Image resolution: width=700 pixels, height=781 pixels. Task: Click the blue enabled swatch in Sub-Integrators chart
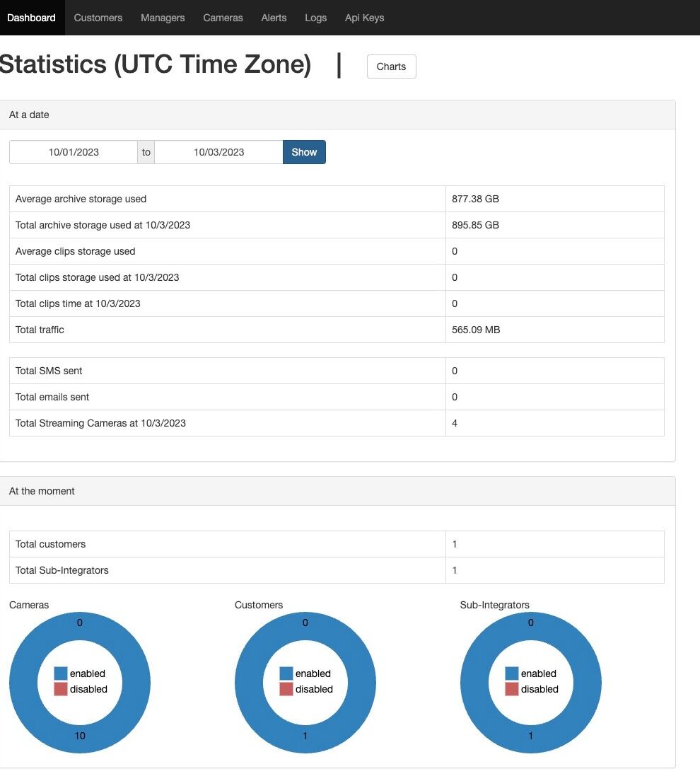coord(512,673)
